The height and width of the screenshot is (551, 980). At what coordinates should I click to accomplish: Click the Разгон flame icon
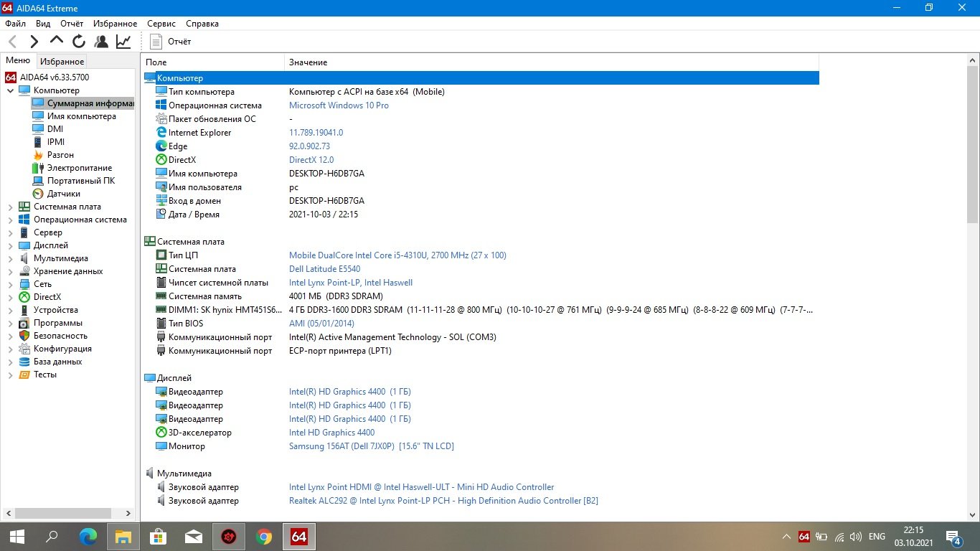click(x=38, y=155)
